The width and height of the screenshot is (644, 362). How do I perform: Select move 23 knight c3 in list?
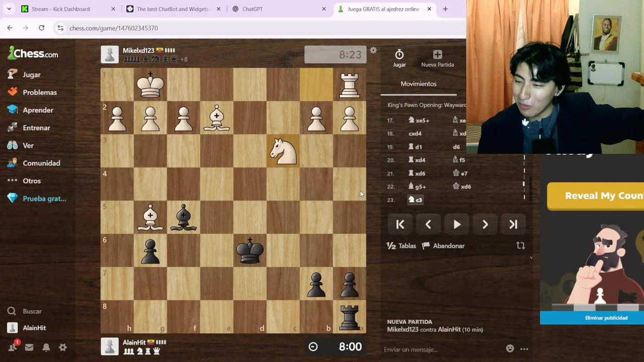[416, 200]
